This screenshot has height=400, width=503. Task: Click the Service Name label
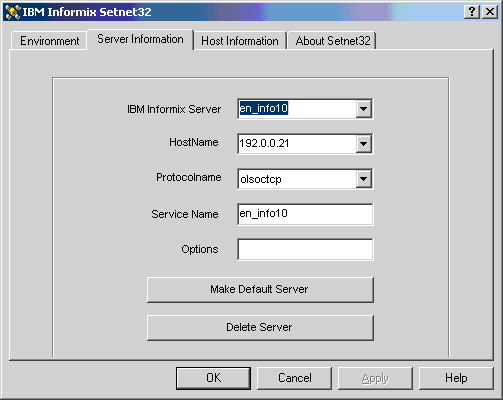click(185, 214)
